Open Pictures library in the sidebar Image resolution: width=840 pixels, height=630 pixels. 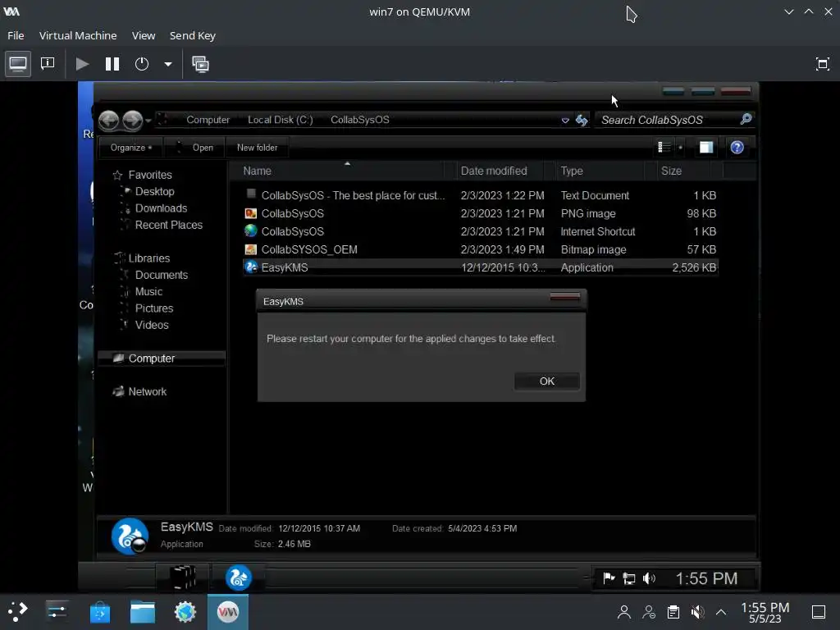point(153,308)
